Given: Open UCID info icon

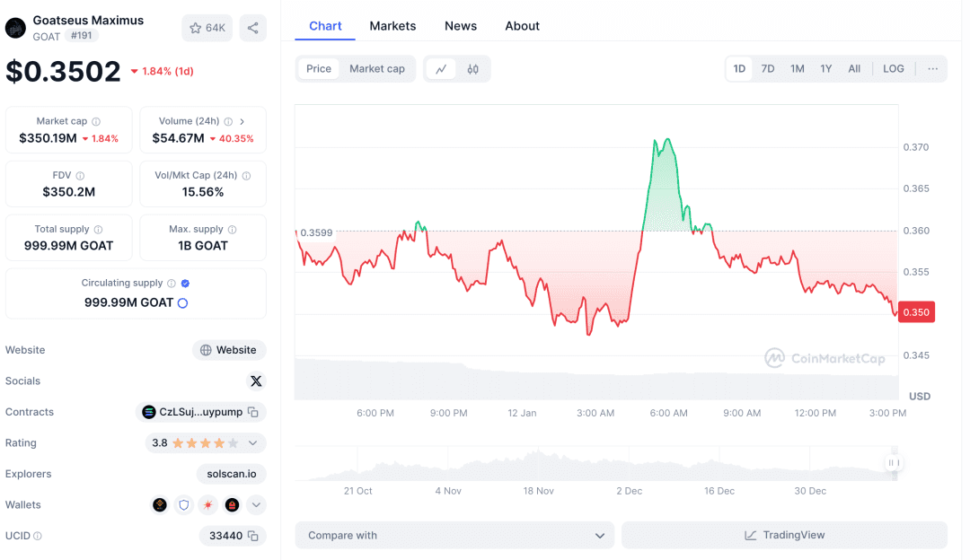Looking at the screenshot, I should point(38,536).
